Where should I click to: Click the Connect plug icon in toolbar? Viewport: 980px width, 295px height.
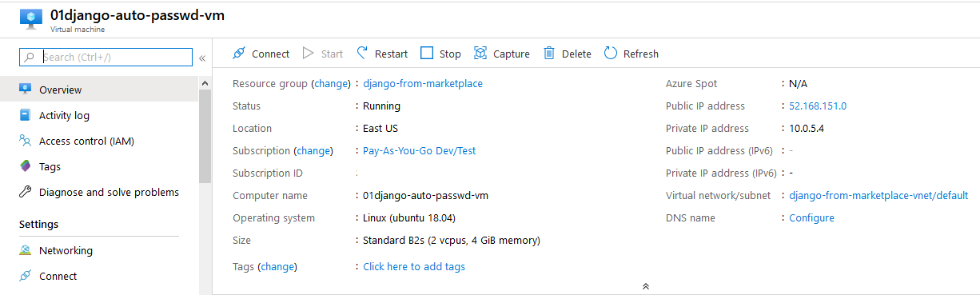(239, 54)
